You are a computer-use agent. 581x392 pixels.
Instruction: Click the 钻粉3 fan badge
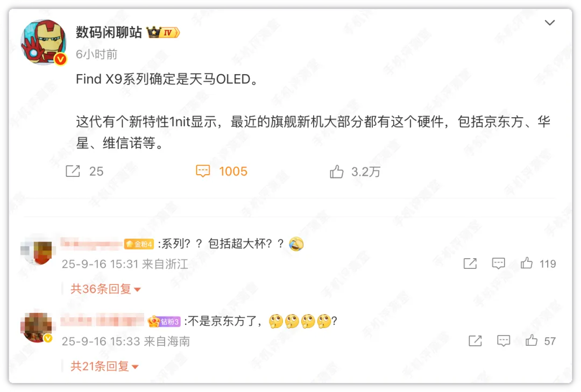click(164, 321)
